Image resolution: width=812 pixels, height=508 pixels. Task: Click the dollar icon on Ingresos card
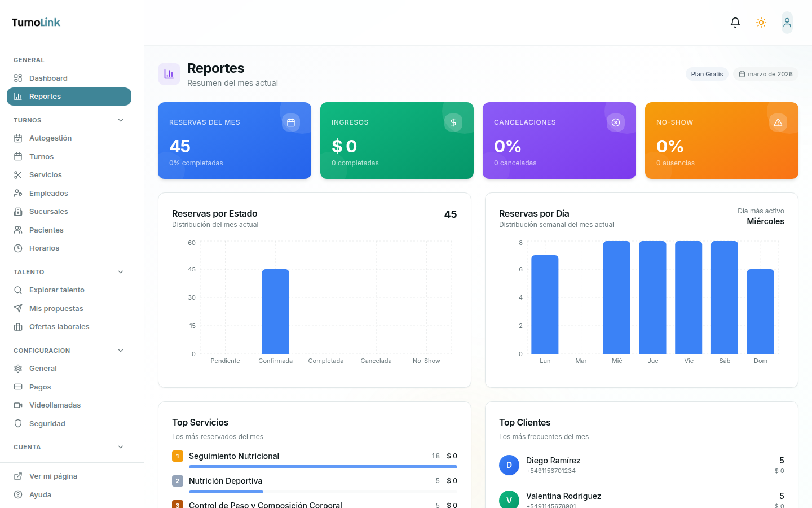click(453, 122)
